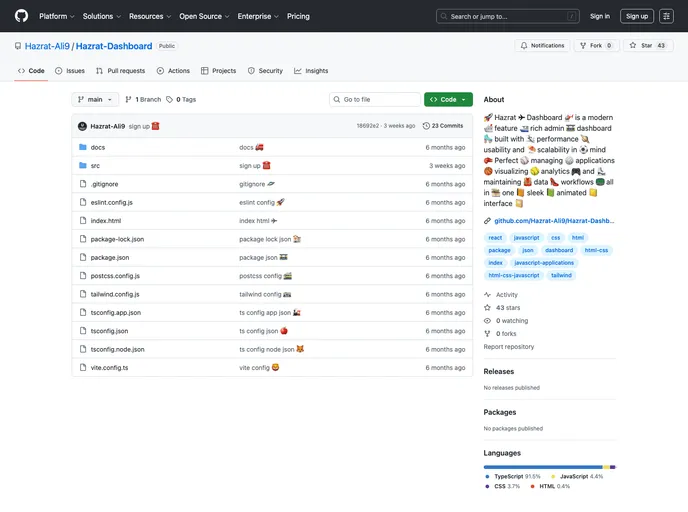Click the Notifications bell button

tap(542, 46)
